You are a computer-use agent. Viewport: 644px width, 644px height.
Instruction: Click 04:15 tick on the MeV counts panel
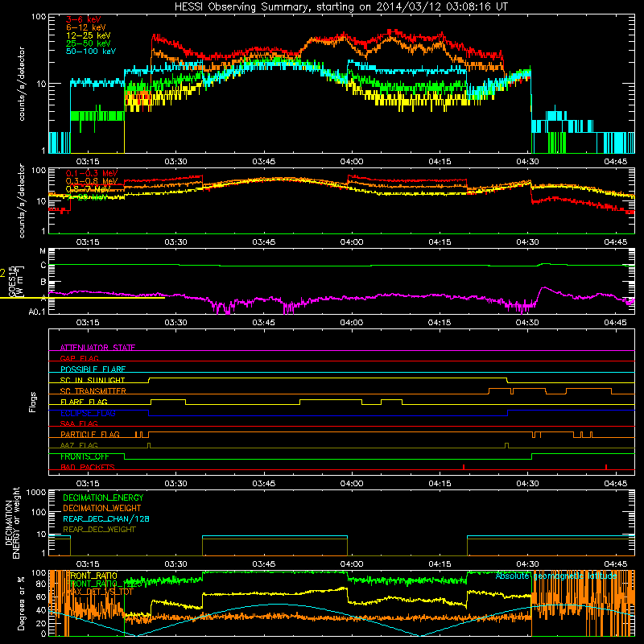[x=440, y=242]
